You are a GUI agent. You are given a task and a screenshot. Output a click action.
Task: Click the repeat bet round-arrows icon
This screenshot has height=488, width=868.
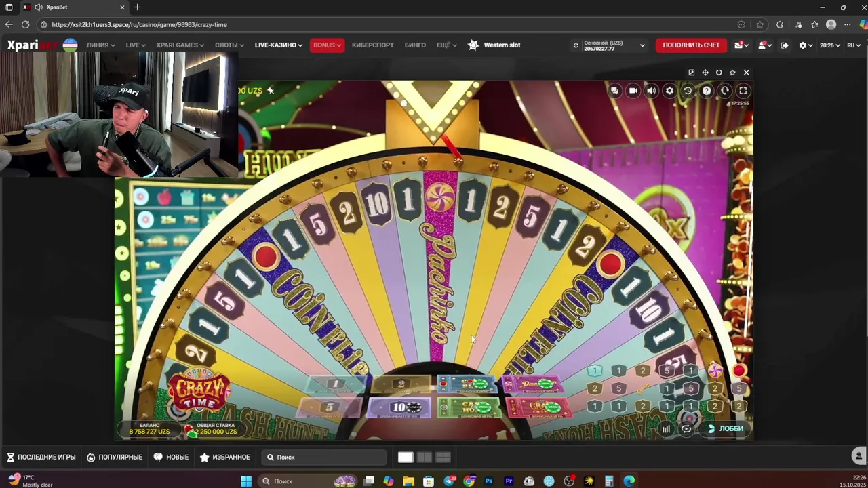(x=686, y=428)
